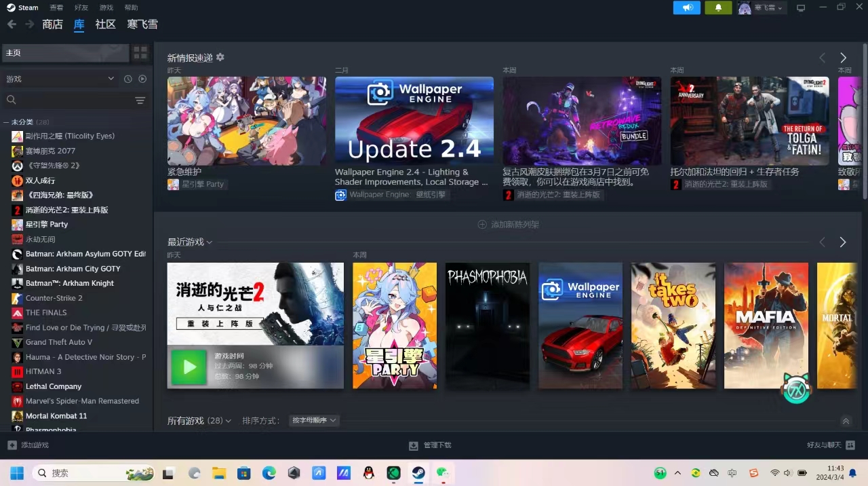Screen dimensions: 868x486
Task: Collapse the all games section chevron
Action: [846, 421]
